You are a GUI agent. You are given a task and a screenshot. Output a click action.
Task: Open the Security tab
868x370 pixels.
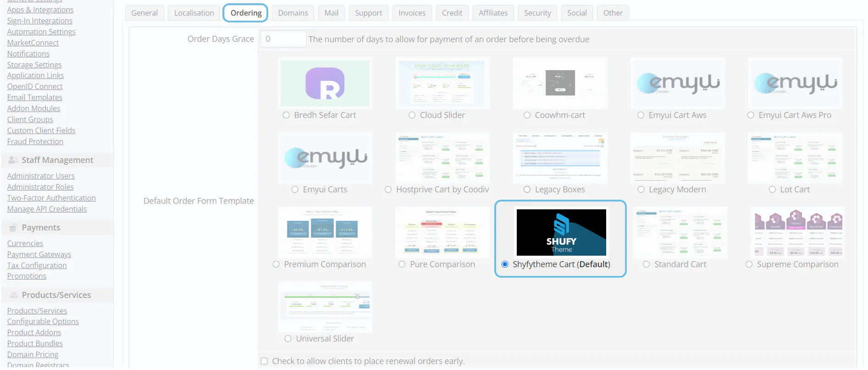click(x=537, y=13)
